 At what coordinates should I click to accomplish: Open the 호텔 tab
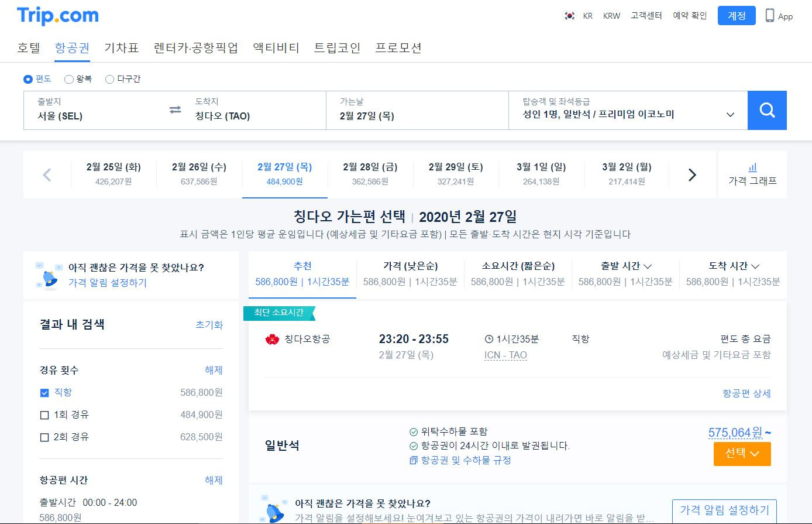(29, 48)
